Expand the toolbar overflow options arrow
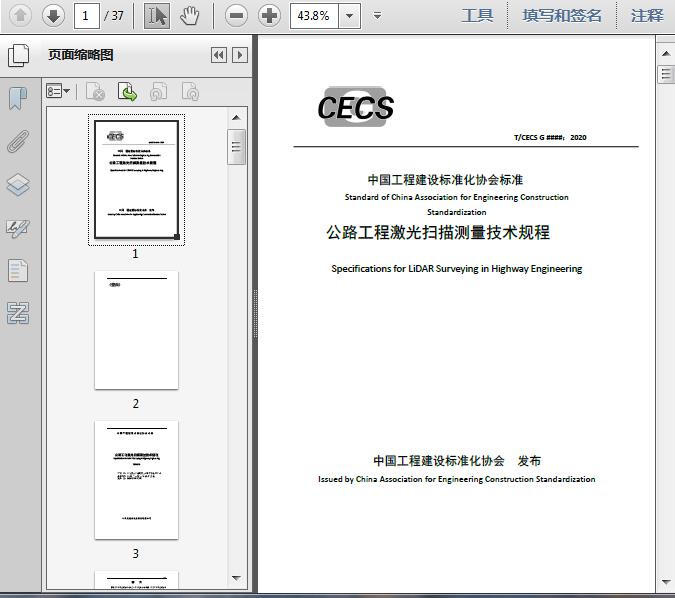675x598 pixels. pyautogui.click(x=377, y=16)
